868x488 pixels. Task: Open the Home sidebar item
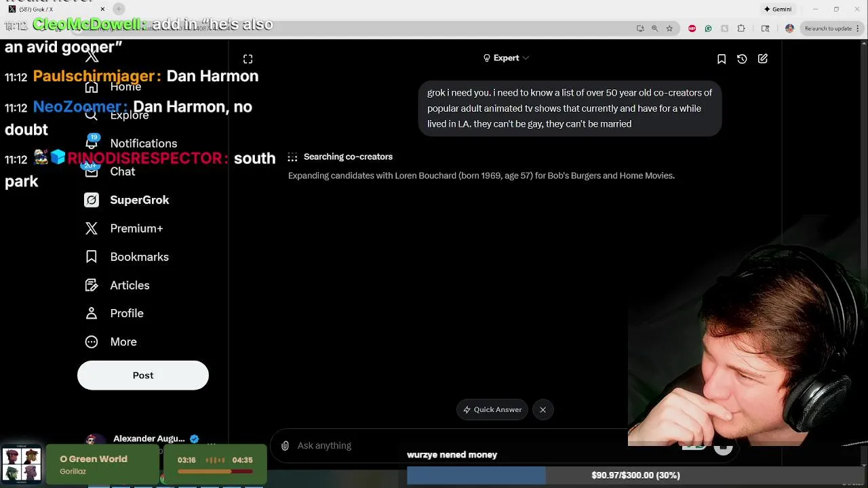coord(113,87)
